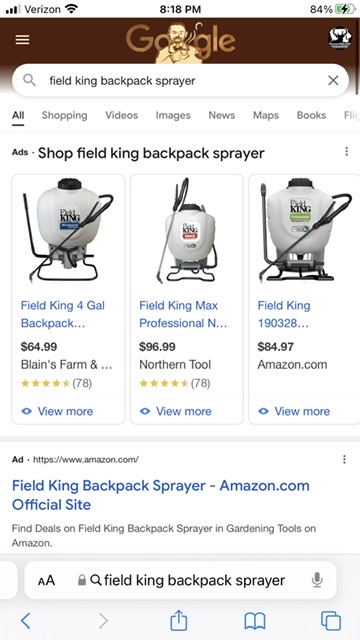Open the Shop ads three-dot options
This screenshot has width=360, height=640.
tap(346, 152)
